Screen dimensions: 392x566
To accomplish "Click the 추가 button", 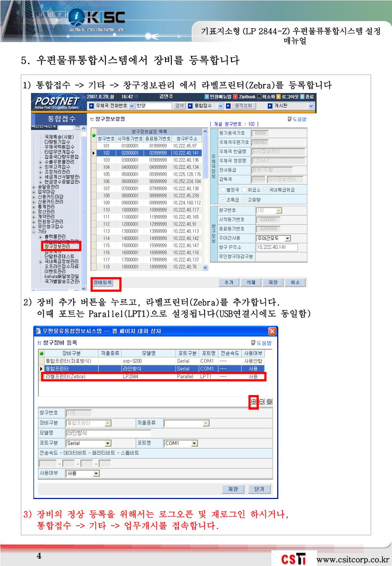I will [229, 282].
